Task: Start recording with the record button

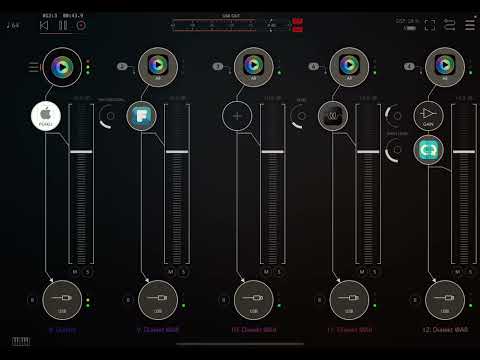Action: pyautogui.click(x=81, y=25)
